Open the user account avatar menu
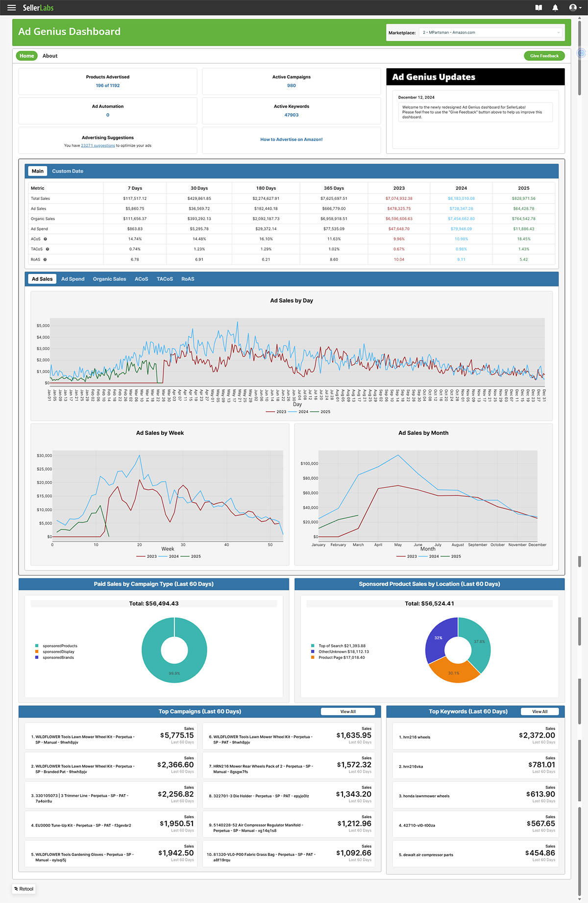 coord(575,8)
